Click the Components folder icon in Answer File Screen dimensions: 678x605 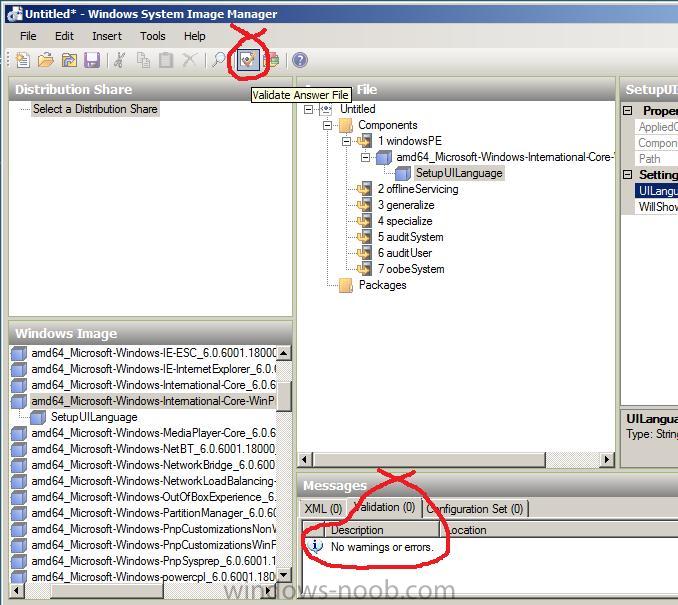pos(346,125)
